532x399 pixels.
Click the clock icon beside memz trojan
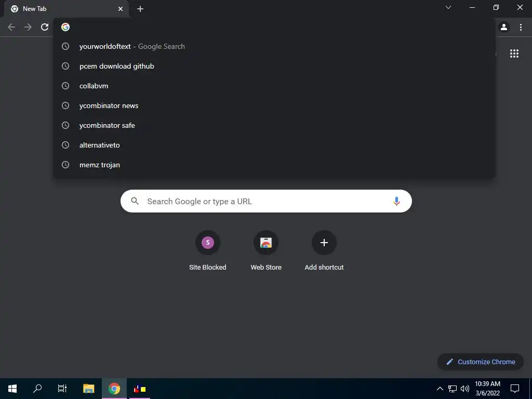(65, 165)
